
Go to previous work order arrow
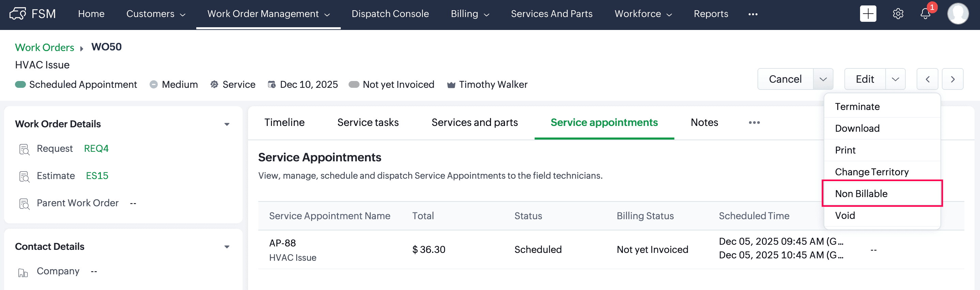tap(928, 79)
